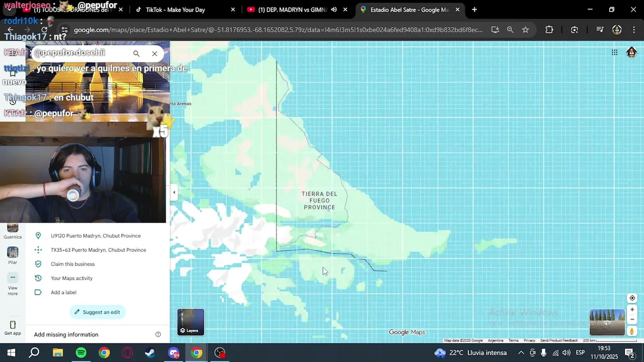Open the Google apps grid
The height and width of the screenshot is (362, 644).
point(614,52)
